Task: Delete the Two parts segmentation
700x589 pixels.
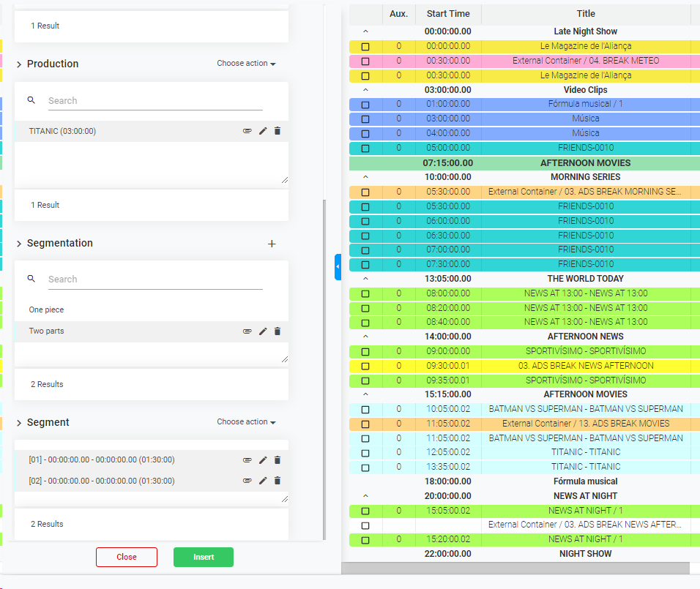Action: 278,331
